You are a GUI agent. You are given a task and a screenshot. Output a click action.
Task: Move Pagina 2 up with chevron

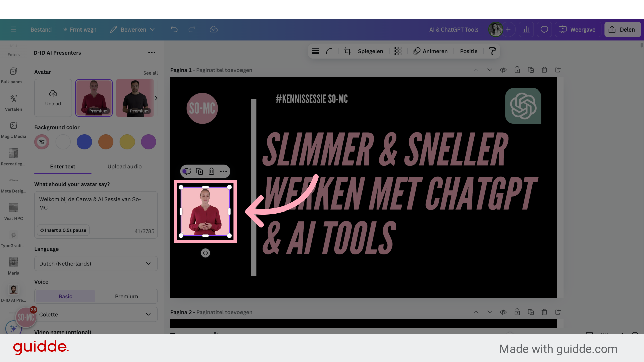[x=476, y=312]
